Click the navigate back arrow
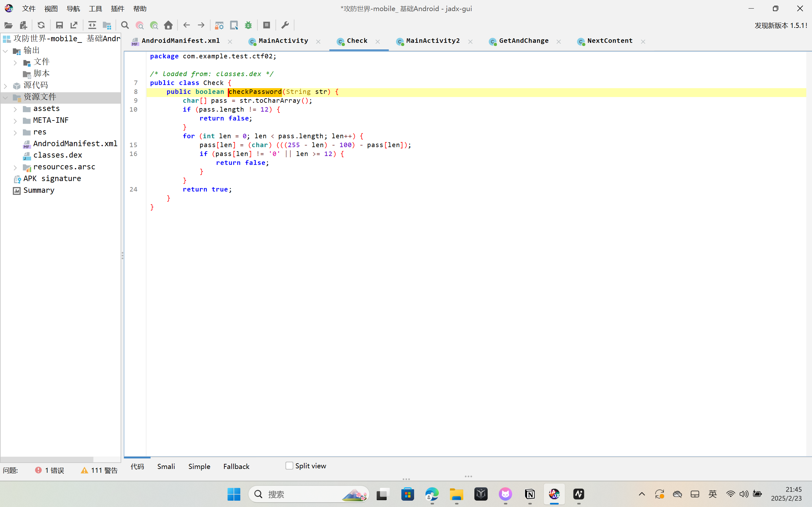The image size is (812, 507). pyautogui.click(x=187, y=25)
